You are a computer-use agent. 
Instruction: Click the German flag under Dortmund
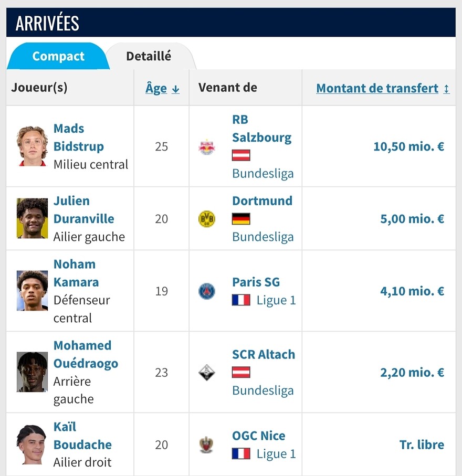coord(241,219)
